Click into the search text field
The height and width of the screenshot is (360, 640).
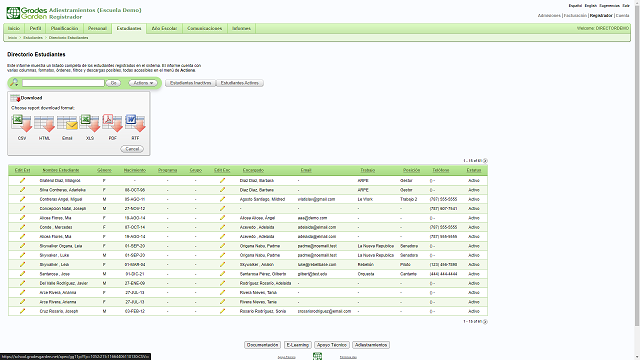(x=63, y=83)
